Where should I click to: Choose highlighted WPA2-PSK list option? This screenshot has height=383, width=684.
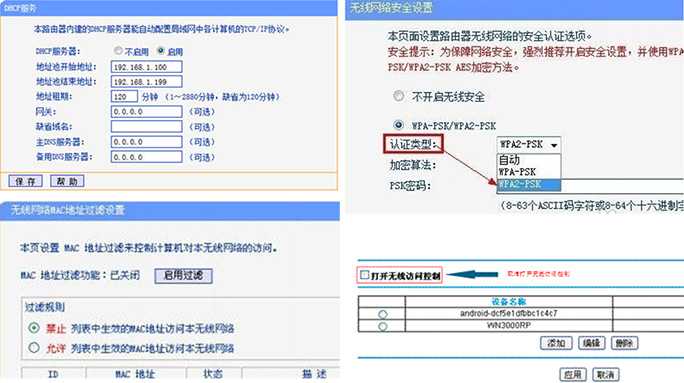pos(529,184)
